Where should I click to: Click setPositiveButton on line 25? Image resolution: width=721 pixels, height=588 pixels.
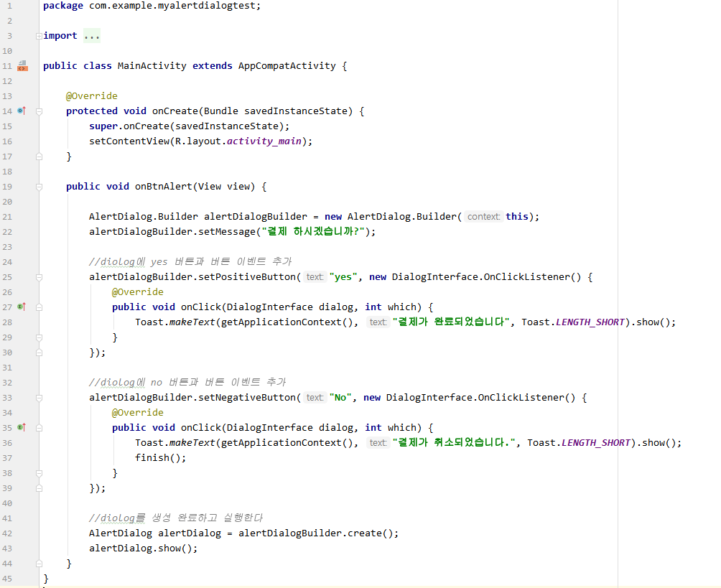pos(246,276)
